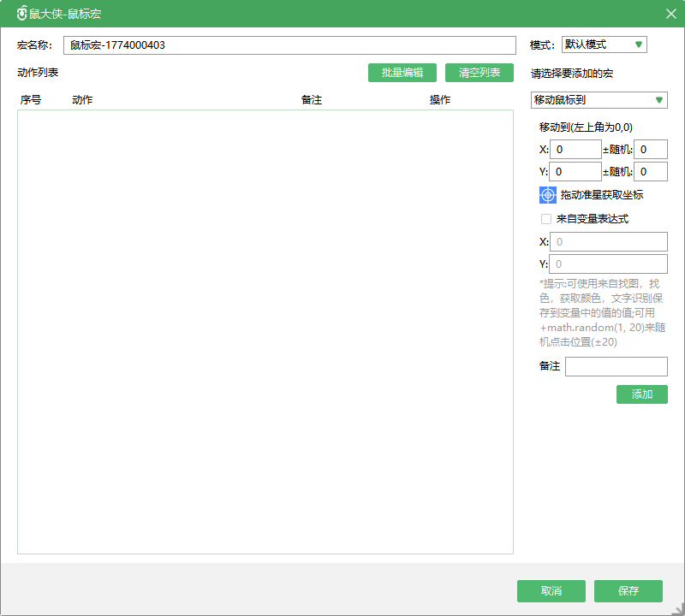The width and height of the screenshot is (685, 616).
Task: Click the empty action list area
Action: click(x=265, y=332)
